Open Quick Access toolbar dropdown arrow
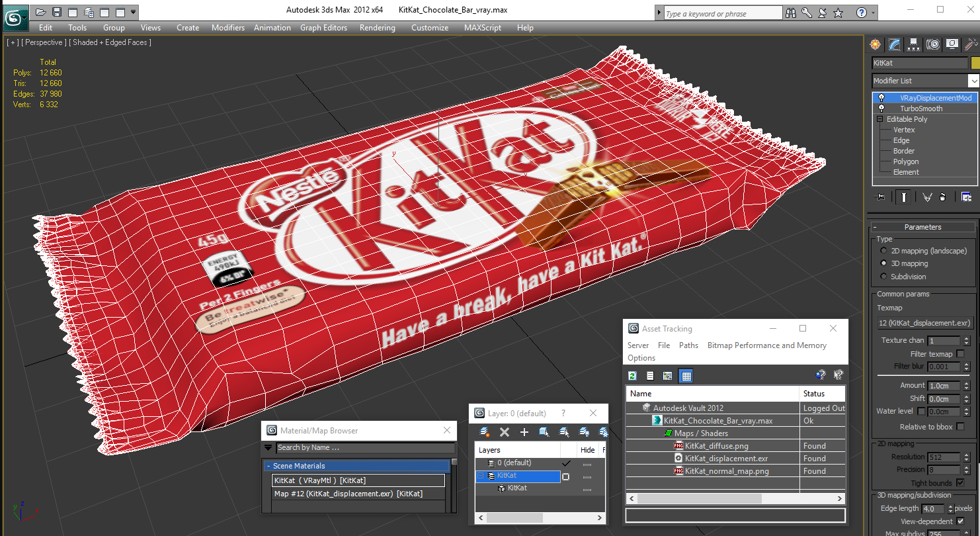This screenshot has width=980, height=536. click(x=134, y=12)
